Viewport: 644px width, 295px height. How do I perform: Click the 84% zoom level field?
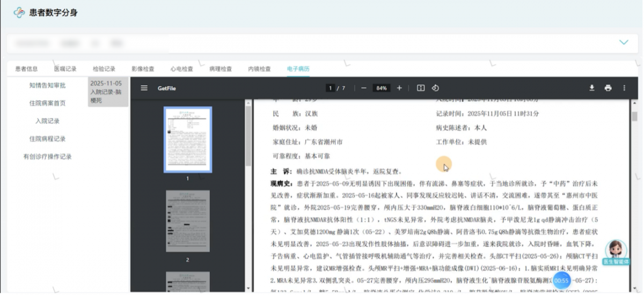point(382,88)
